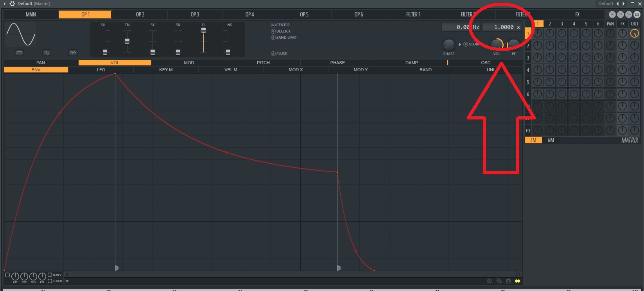Click the orange OUT knob in matrix row 1
644x291 pixels.
point(635,33)
